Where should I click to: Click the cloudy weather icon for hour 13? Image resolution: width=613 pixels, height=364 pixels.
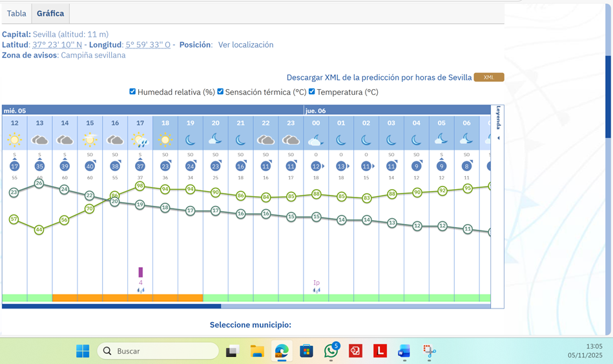[39, 139]
